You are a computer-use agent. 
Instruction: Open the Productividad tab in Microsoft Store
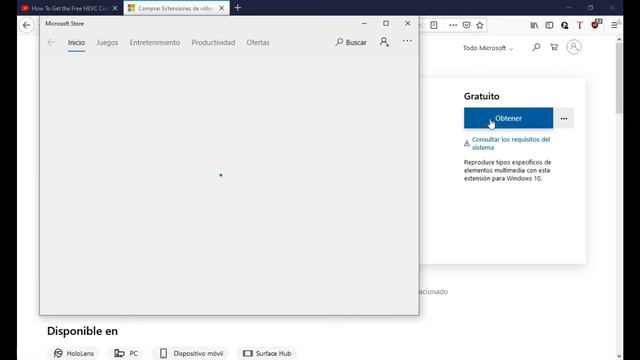click(213, 42)
